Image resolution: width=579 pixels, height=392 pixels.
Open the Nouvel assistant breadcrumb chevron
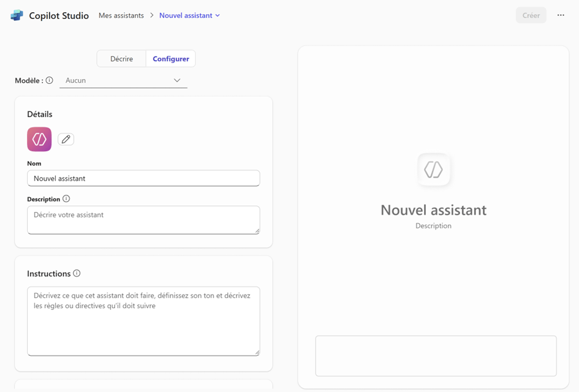pos(218,16)
